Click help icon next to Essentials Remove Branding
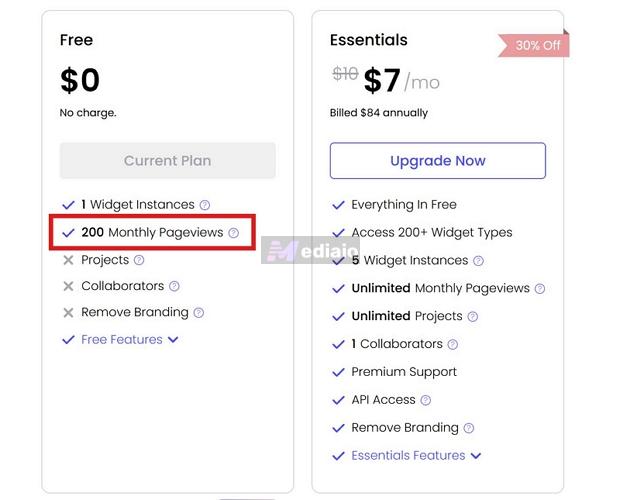Image resolution: width=620 pixels, height=500 pixels. point(469,429)
